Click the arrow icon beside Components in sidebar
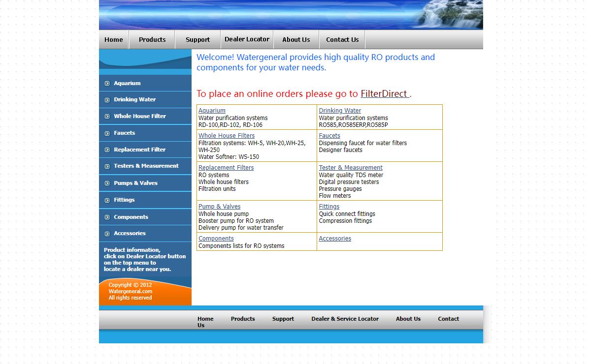Image resolution: width=591 pixels, height=364 pixels. [107, 217]
